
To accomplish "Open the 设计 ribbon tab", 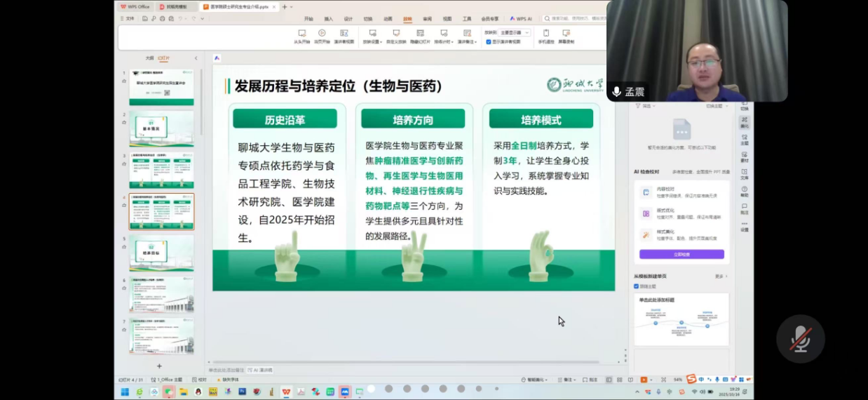I will coord(348,19).
